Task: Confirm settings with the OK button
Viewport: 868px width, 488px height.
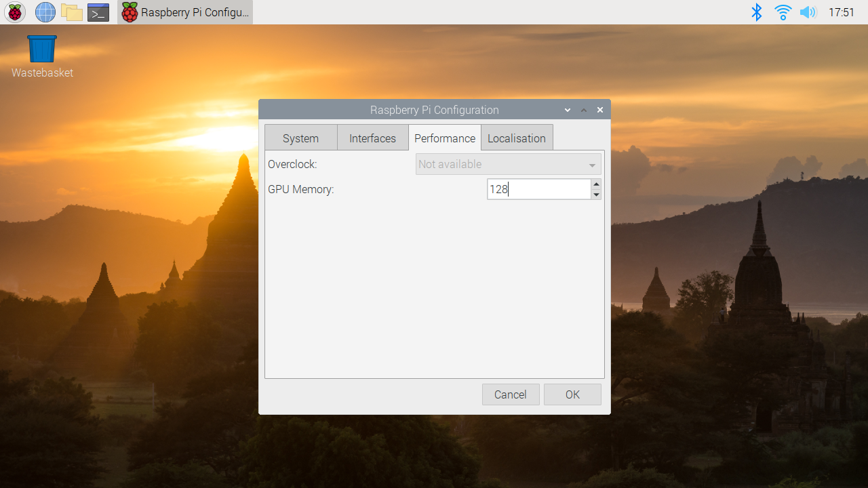Action: (x=572, y=394)
